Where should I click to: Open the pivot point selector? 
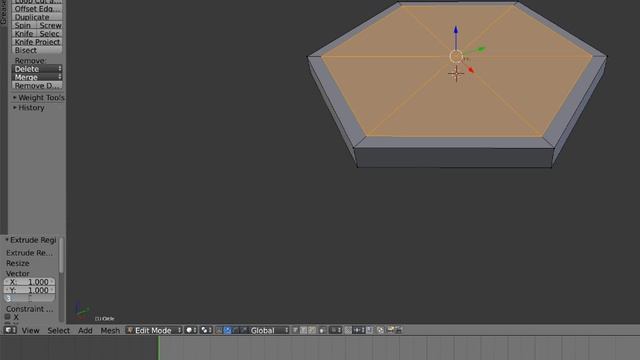click(x=205, y=330)
